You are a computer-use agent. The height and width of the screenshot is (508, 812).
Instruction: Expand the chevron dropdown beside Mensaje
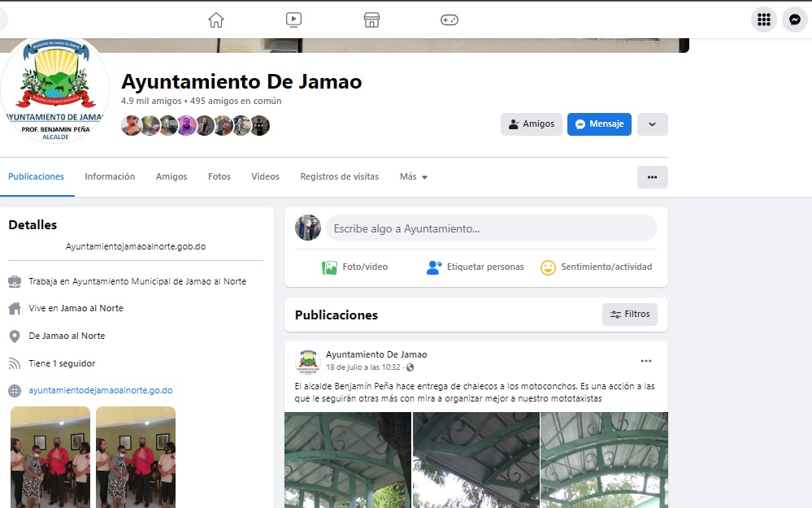[653, 124]
